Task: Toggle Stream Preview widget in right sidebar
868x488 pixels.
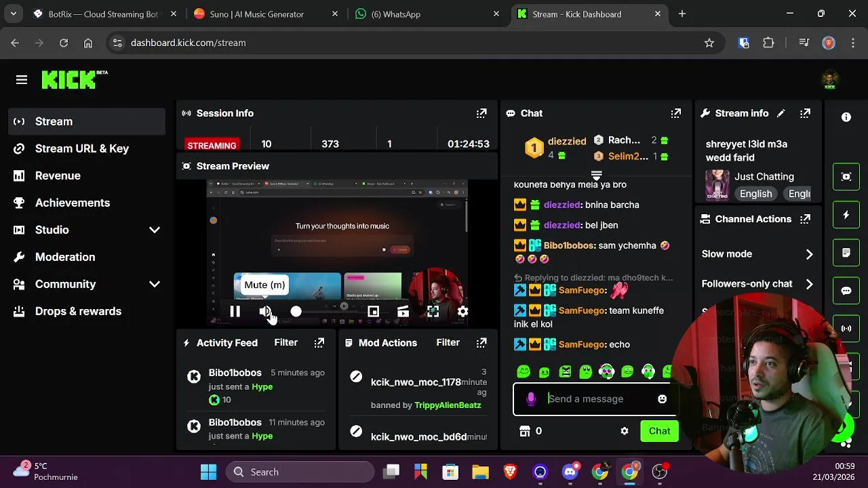Action: 846,177
